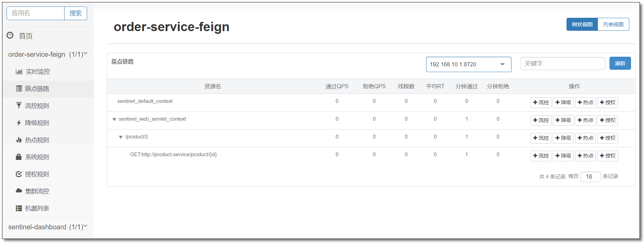Click the funnel icon for 流控规则

click(19, 106)
